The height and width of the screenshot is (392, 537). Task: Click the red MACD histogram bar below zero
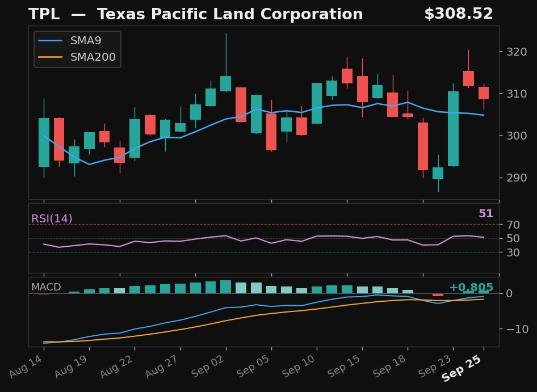click(438, 295)
